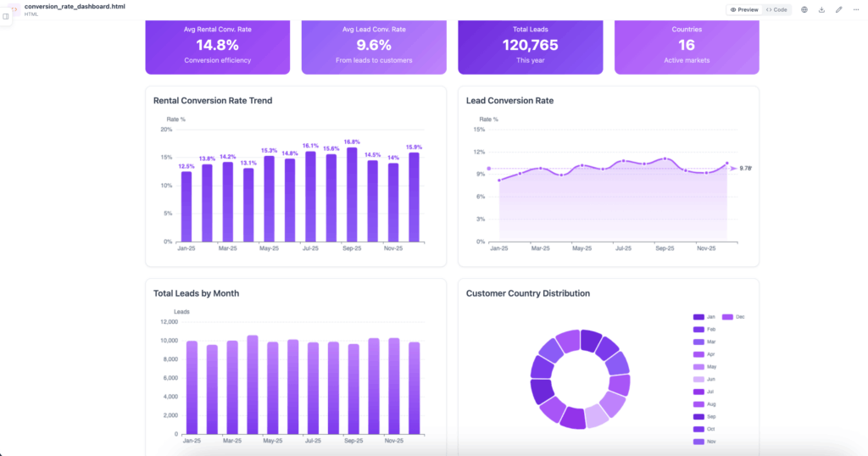The image size is (868, 456).
Task: Click the 16.1% bar value label
Action: tap(310, 146)
